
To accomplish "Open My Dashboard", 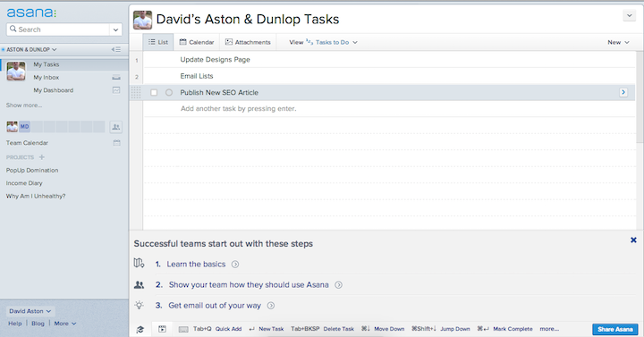I will (x=54, y=90).
